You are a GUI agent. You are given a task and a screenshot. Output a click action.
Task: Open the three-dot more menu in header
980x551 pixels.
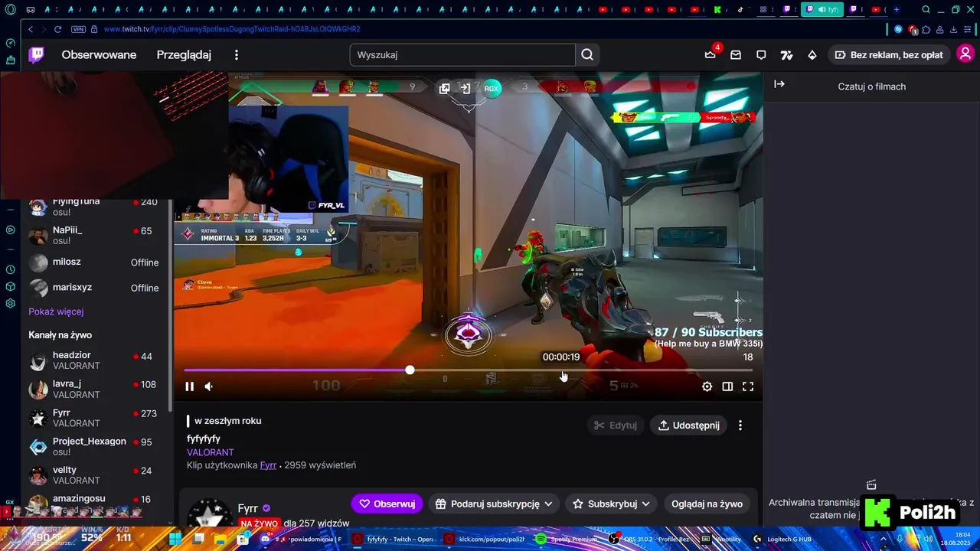click(x=237, y=55)
